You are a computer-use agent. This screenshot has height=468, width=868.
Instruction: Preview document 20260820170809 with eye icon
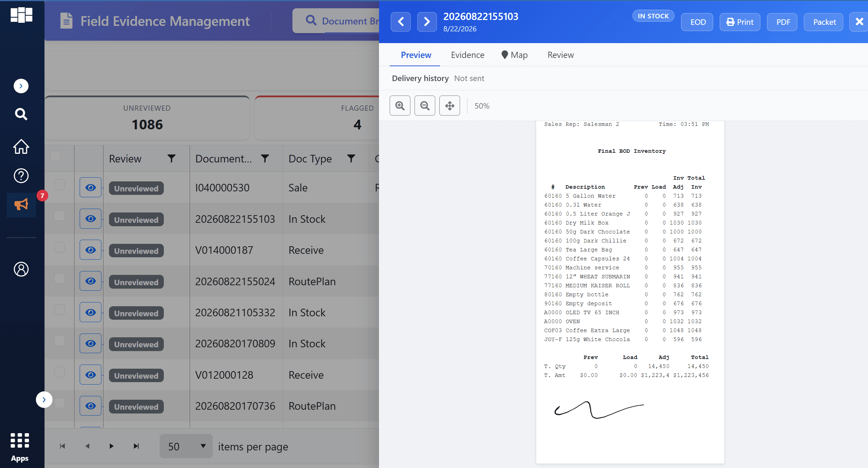pyautogui.click(x=91, y=343)
